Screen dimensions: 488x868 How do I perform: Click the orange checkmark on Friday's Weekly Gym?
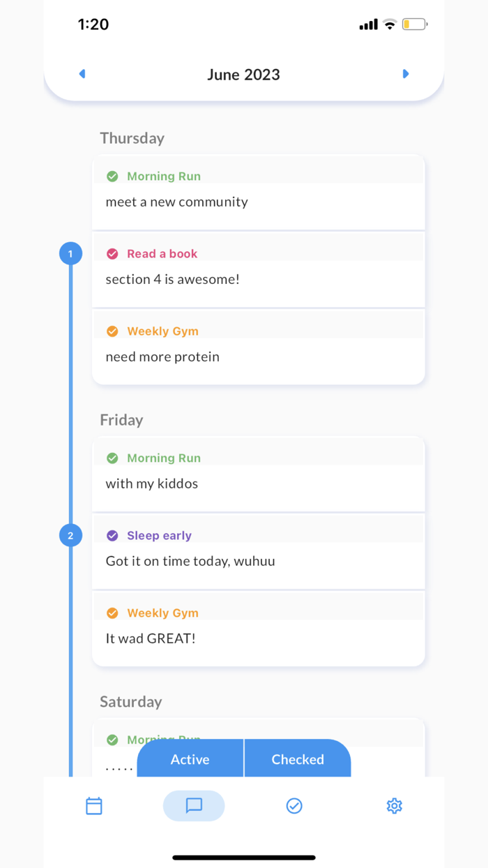pyautogui.click(x=112, y=613)
